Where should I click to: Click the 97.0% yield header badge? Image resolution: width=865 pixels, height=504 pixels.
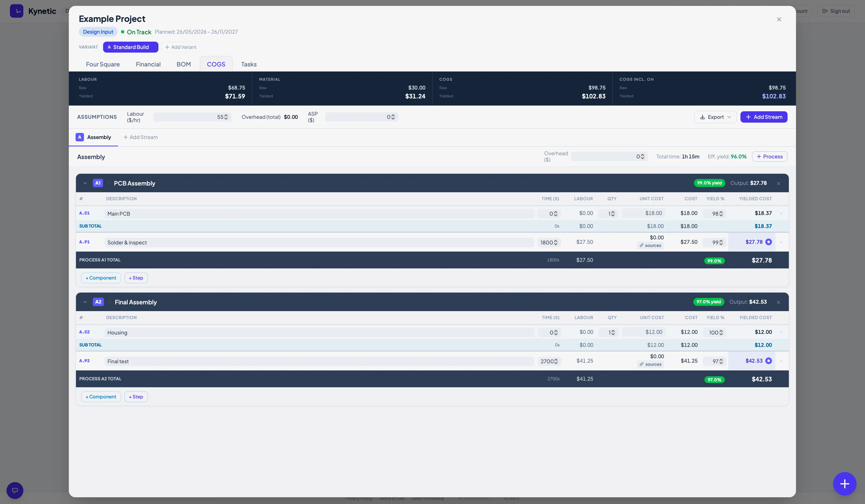pyautogui.click(x=708, y=302)
